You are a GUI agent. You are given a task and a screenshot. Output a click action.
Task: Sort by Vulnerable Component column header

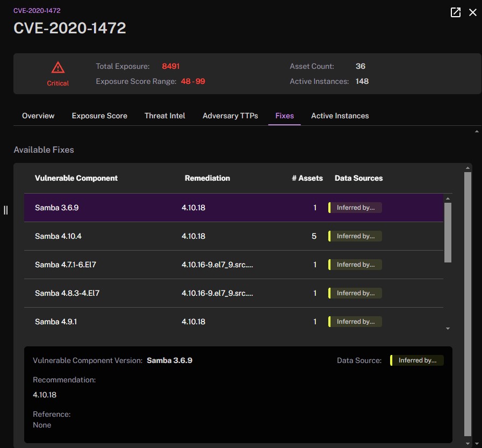click(76, 178)
